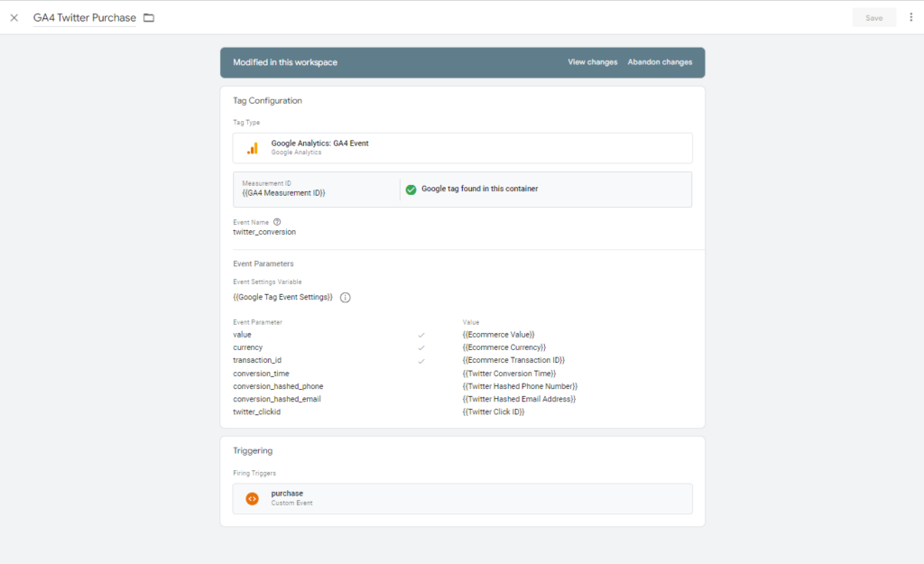The image size is (924, 564).
Task: Click the {{GA4 Measurement ID}} field
Action: (283, 193)
